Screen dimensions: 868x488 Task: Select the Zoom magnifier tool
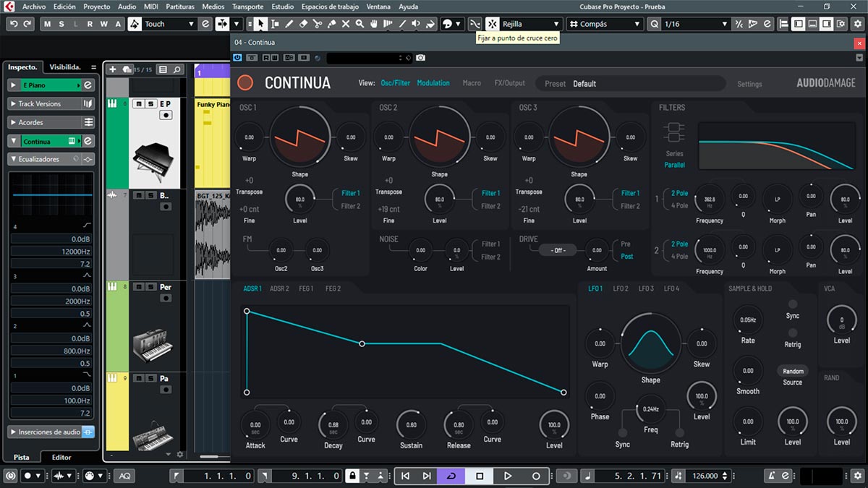(x=359, y=24)
